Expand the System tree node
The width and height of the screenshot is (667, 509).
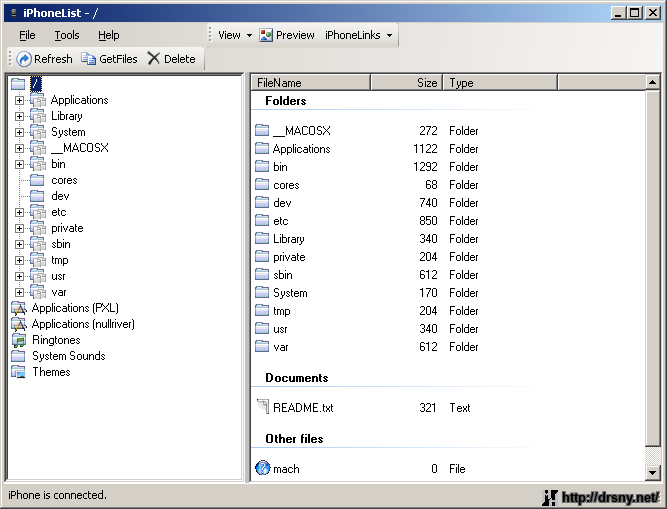pos(19,132)
